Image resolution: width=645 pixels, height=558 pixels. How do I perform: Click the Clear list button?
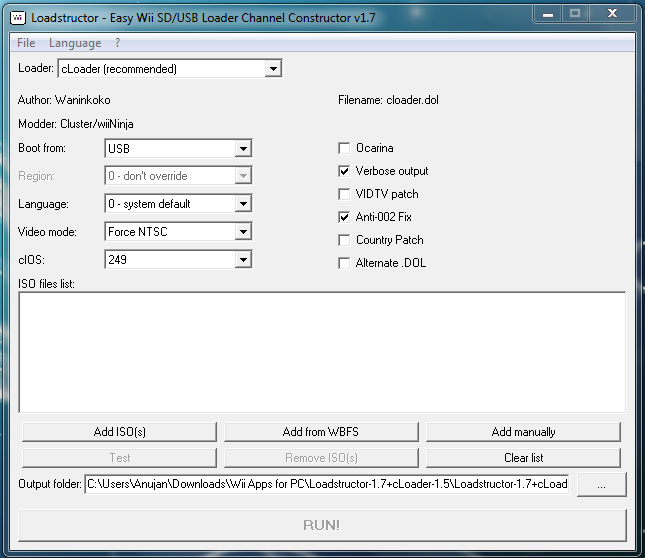(523, 458)
